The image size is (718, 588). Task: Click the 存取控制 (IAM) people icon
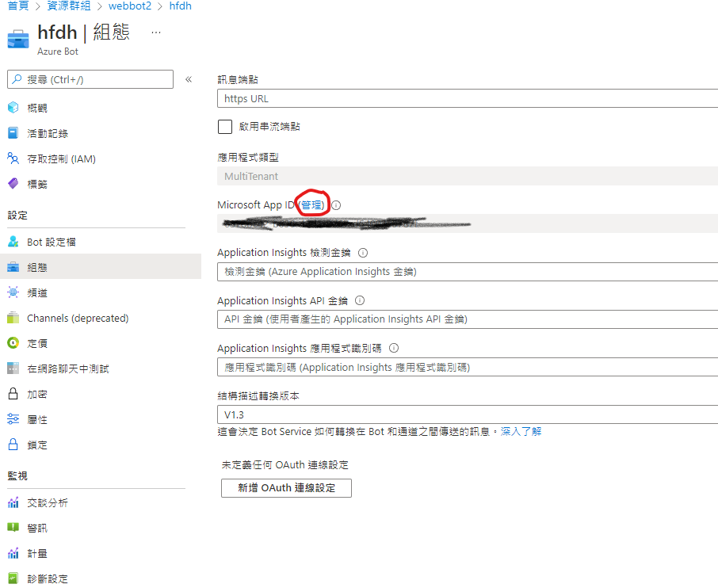tap(13, 158)
